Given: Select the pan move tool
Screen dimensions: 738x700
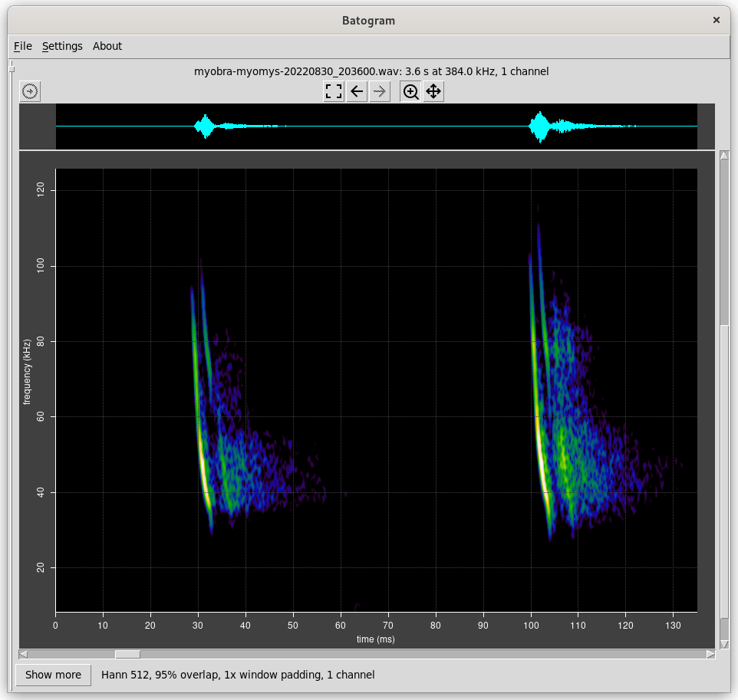Looking at the screenshot, I should click(433, 92).
